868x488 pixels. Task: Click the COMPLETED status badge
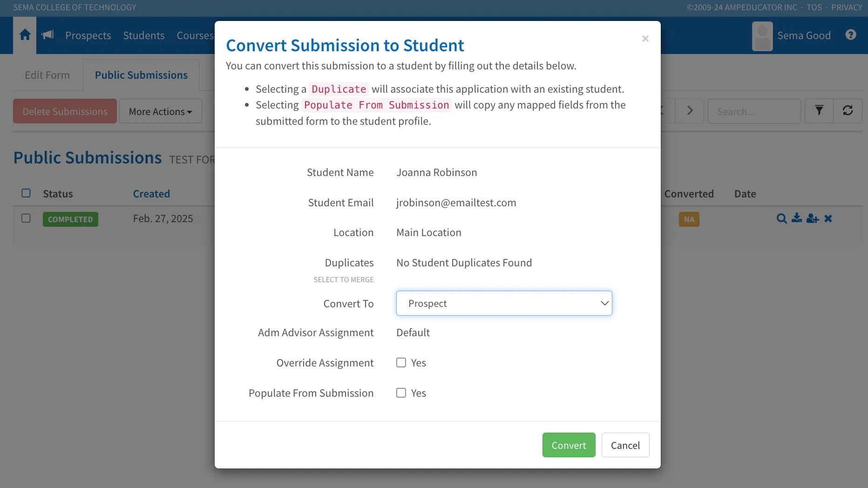click(70, 219)
